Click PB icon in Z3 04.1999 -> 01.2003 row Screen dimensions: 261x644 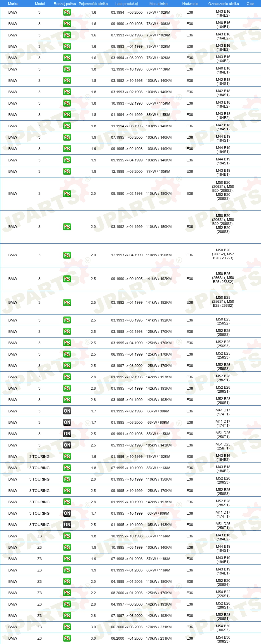[x=67, y=582]
